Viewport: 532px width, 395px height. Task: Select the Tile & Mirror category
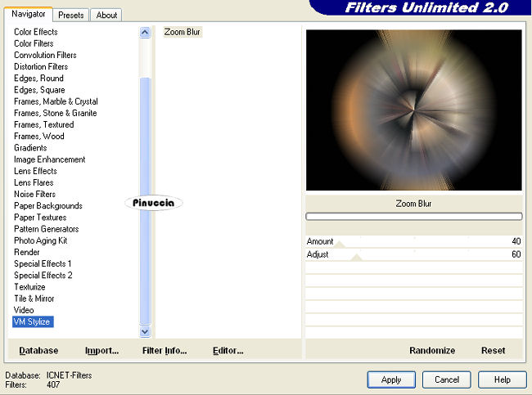34,298
